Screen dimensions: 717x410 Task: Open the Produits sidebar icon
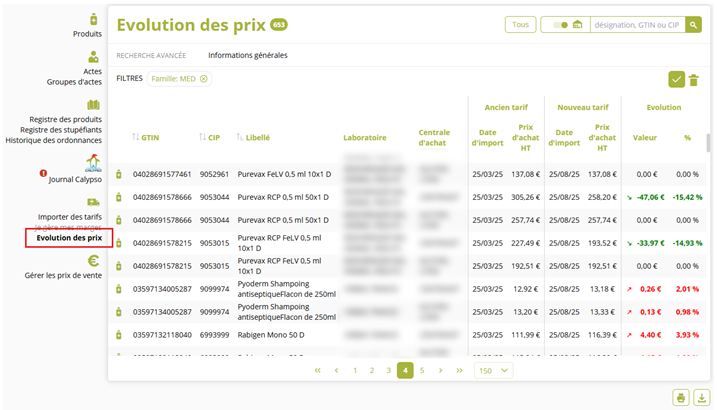tap(94, 20)
